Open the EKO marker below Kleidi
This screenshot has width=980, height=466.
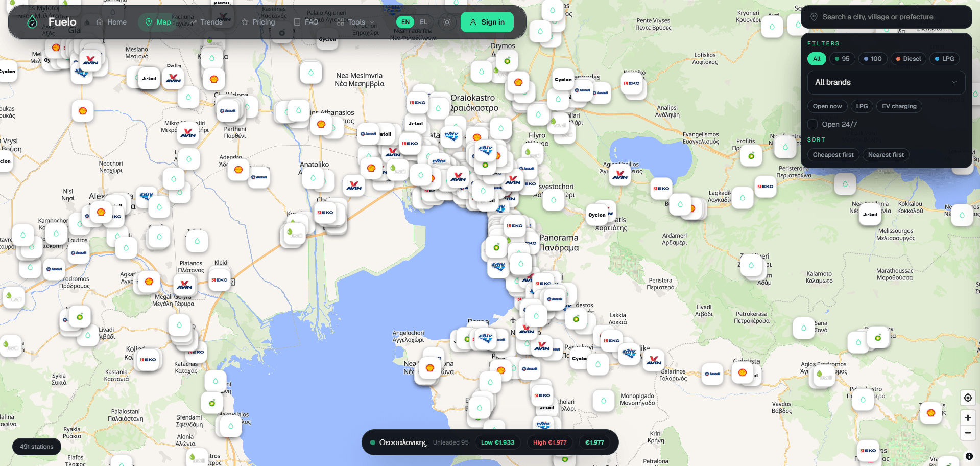coord(220,280)
